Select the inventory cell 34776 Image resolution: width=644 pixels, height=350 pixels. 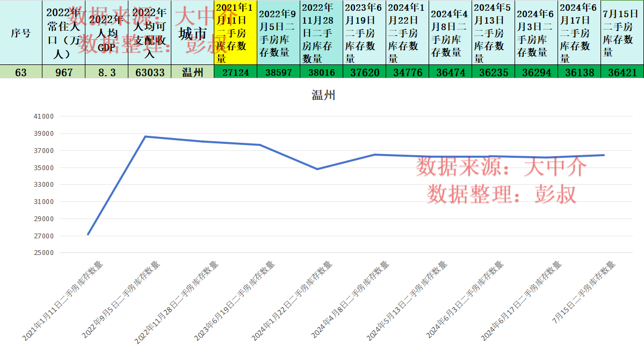point(408,72)
